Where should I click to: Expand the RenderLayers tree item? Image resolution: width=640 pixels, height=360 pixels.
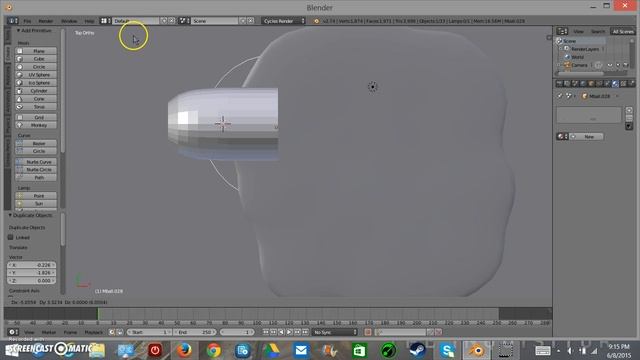[x=560, y=49]
